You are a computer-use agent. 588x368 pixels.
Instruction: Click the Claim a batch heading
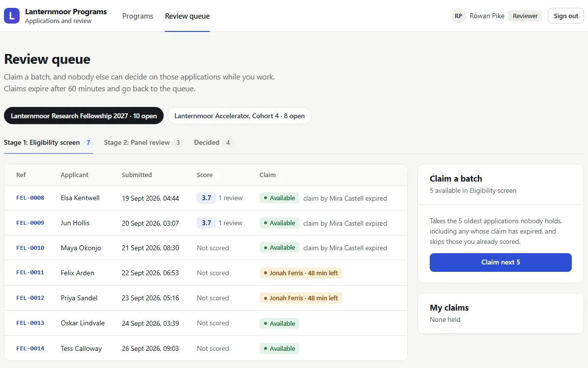(x=456, y=179)
